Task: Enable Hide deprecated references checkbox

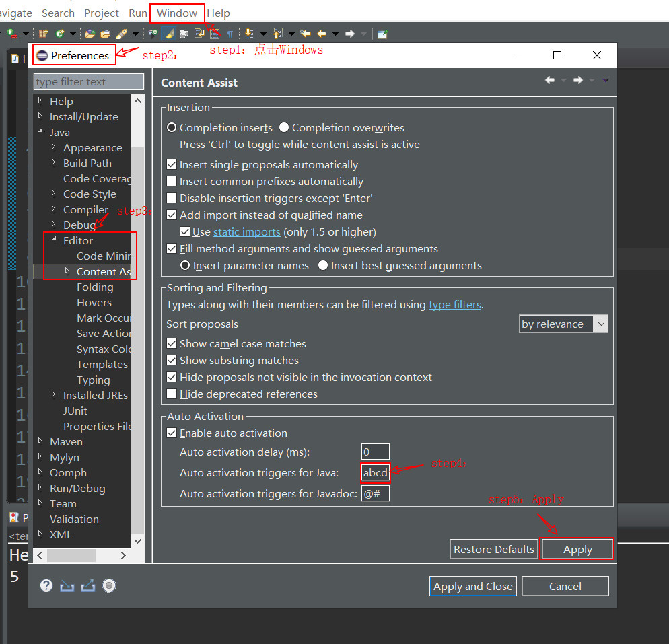Action: coord(172,394)
